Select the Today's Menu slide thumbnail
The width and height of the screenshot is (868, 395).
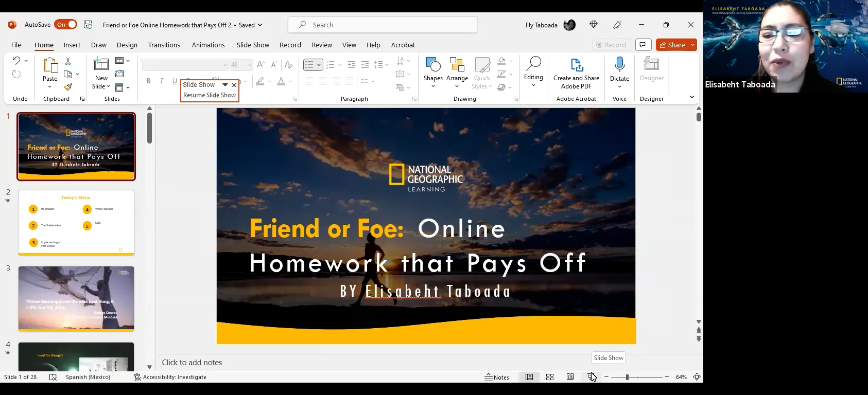click(76, 222)
